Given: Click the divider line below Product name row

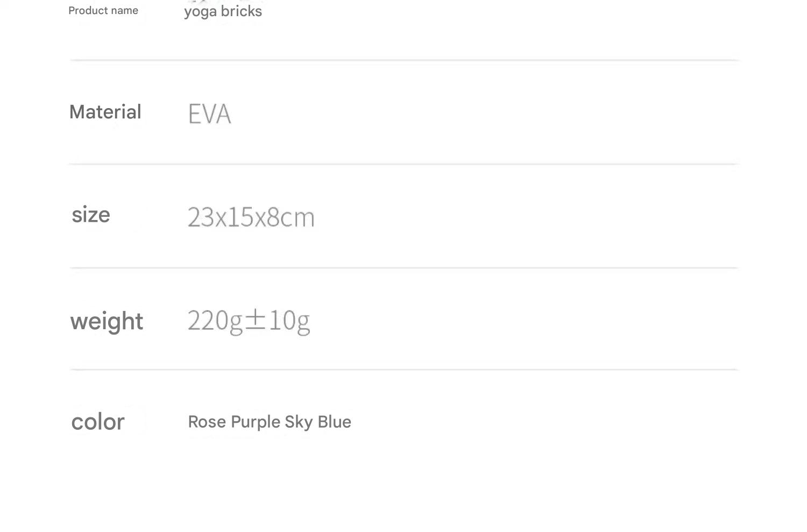Looking at the screenshot, I should pyautogui.click(x=403, y=60).
